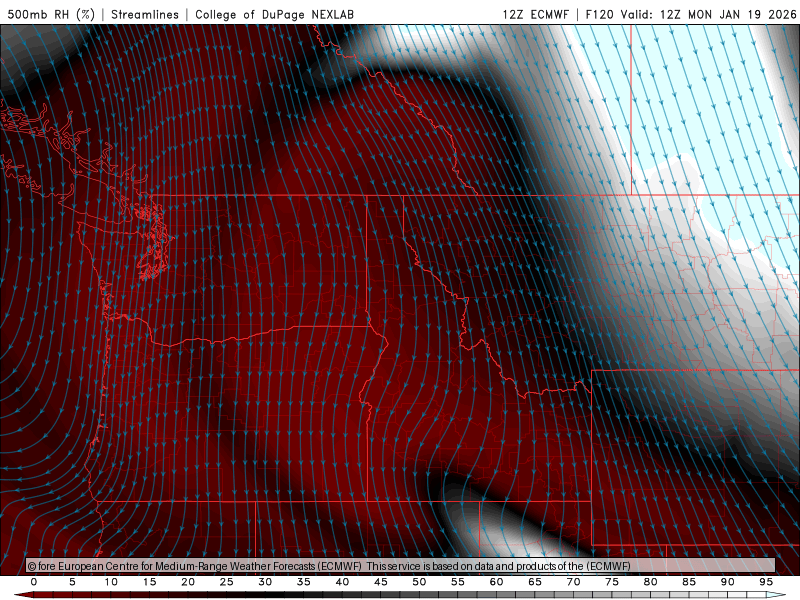Click the '12Z ECMWF' model run label
The width and height of the screenshot is (800, 600).
pos(535,14)
